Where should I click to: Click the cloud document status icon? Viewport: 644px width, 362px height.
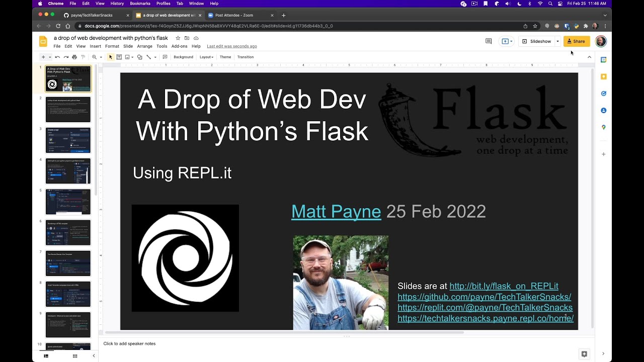(x=196, y=38)
